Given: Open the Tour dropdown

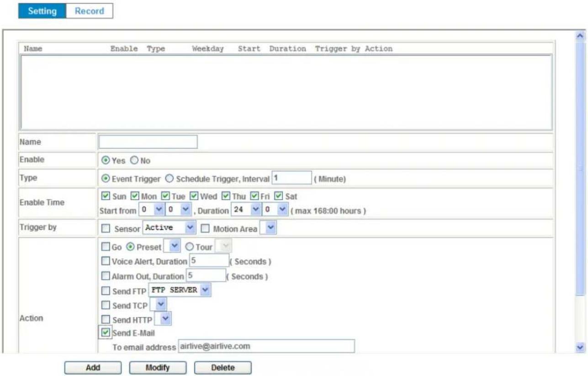Looking at the screenshot, I should pos(223,247).
